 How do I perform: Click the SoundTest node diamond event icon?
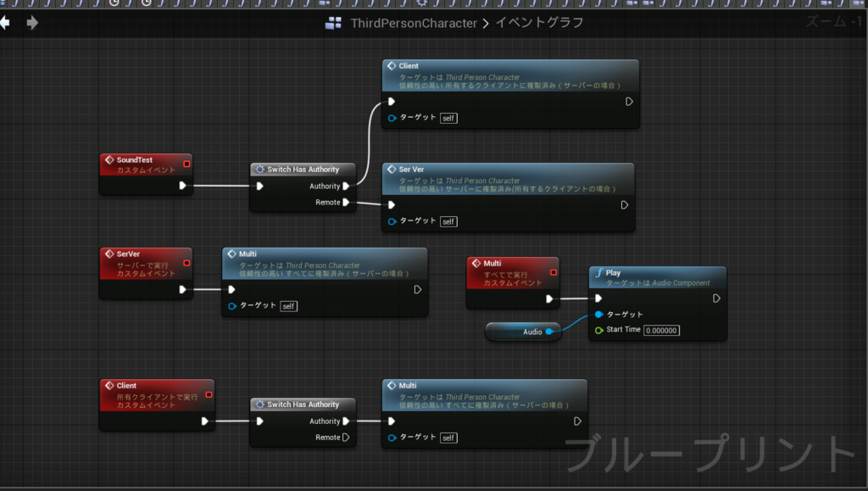(x=109, y=160)
